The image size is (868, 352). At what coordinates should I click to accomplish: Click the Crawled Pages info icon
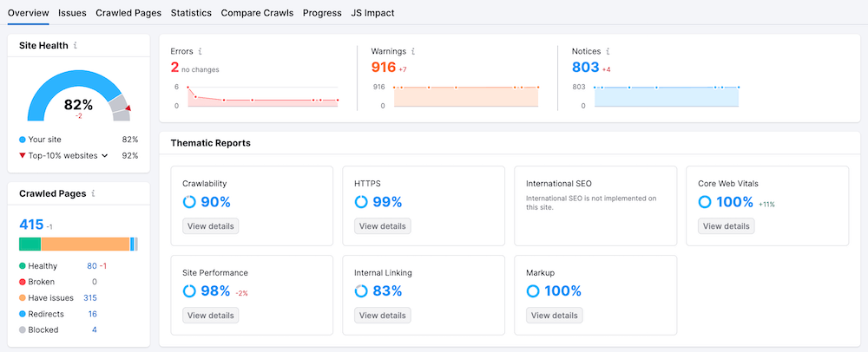[93, 194]
